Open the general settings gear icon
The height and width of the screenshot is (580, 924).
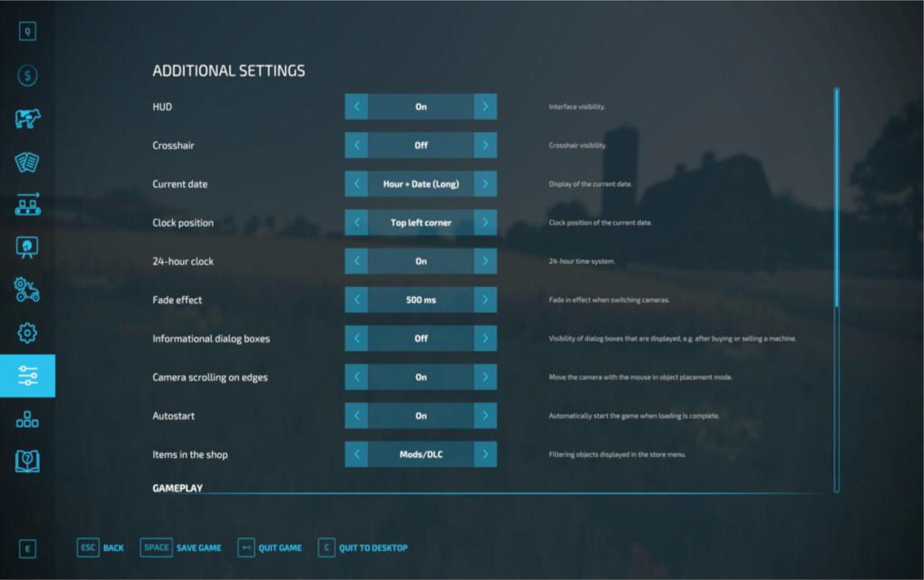pyautogui.click(x=27, y=333)
